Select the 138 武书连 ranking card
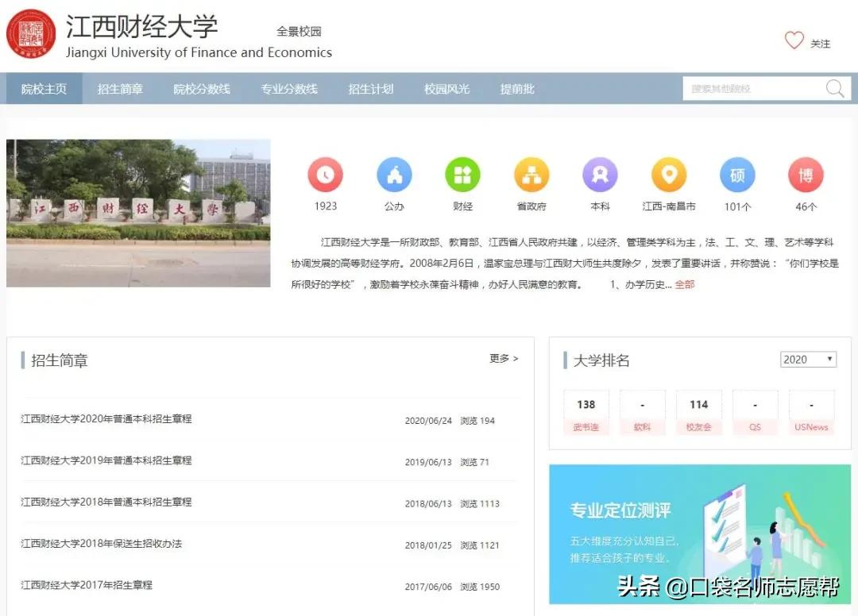 tap(586, 412)
